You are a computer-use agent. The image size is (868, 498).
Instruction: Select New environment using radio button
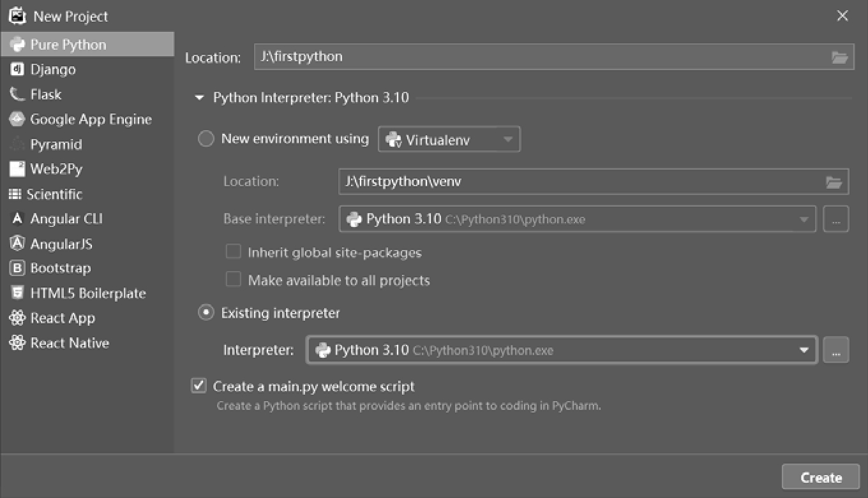tap(206, 139)
